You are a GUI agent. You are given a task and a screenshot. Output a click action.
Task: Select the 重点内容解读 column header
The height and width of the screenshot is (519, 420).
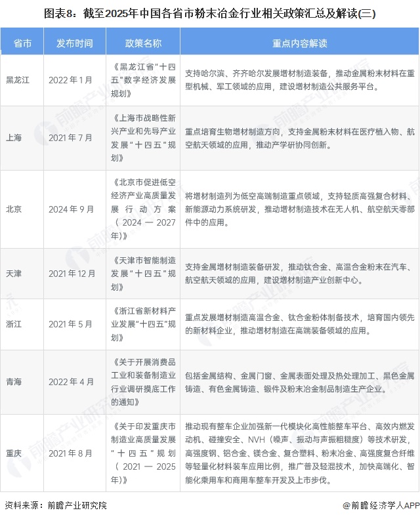tap(299, 43)
